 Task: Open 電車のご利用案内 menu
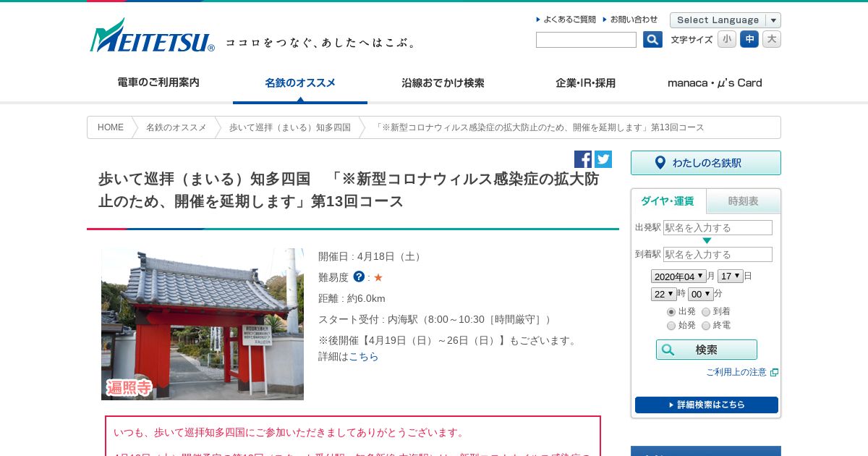[x=158, y=83]
